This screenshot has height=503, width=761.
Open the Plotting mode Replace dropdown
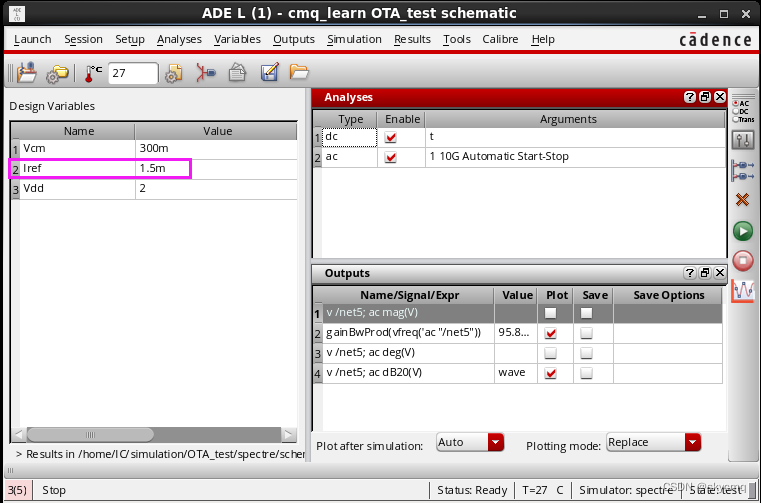[653, 442]
